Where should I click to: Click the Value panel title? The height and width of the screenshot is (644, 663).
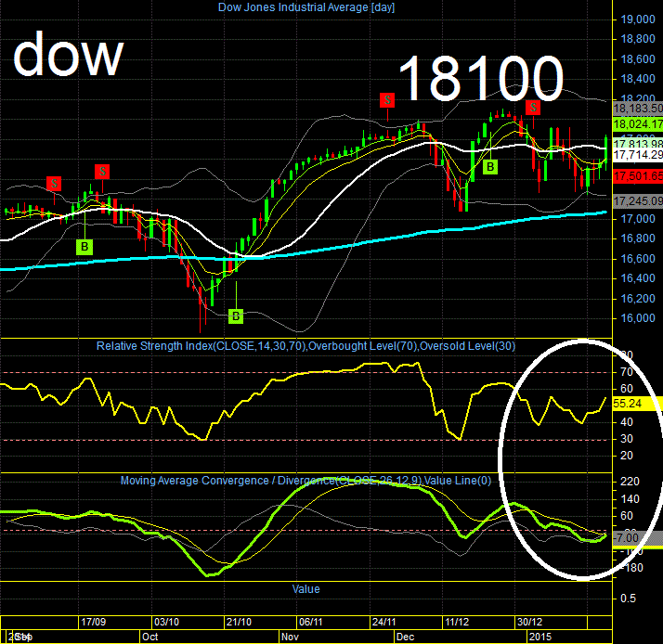click(x=305, y=589)
